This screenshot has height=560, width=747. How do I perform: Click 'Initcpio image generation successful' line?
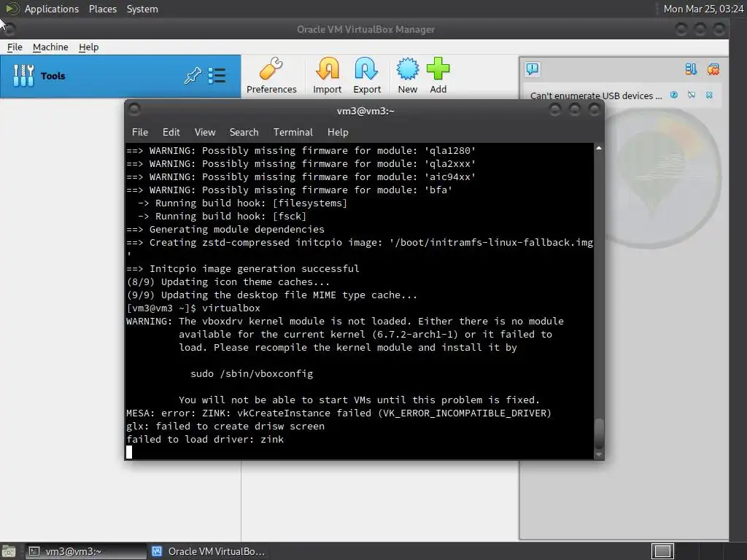(x=242, y=268)
